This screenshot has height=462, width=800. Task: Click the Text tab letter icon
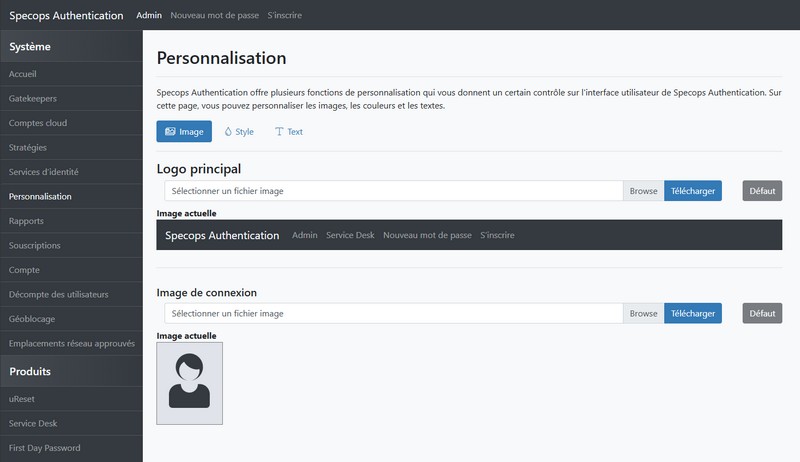(x=279, y=132)
